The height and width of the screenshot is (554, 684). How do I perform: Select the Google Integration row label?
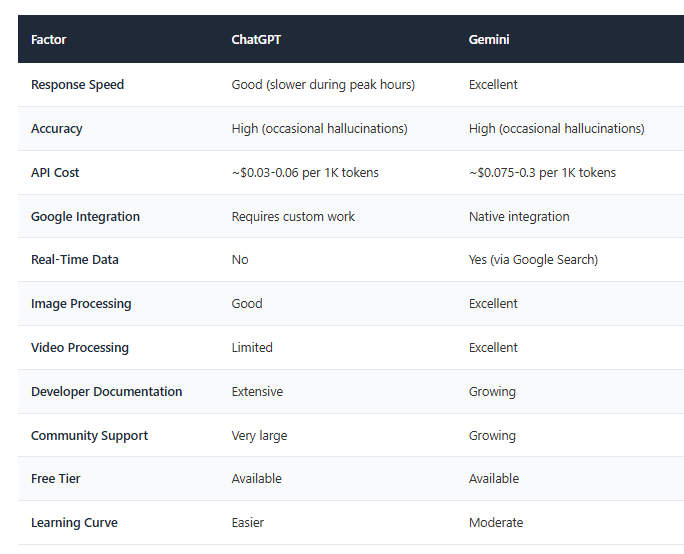85,217
